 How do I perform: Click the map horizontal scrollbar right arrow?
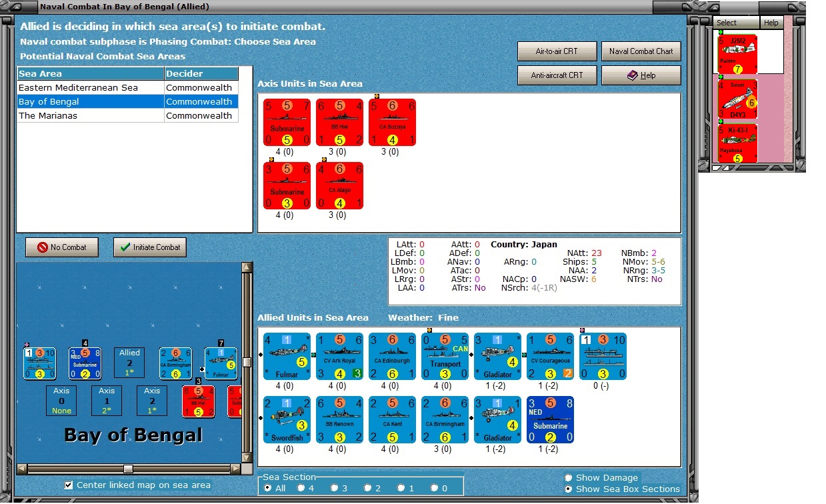[x=235, y=469]
